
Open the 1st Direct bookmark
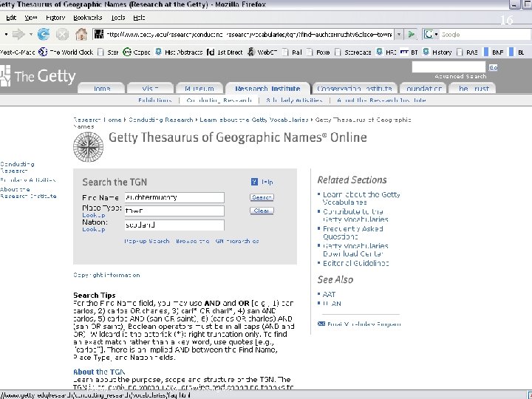[225, 52]
